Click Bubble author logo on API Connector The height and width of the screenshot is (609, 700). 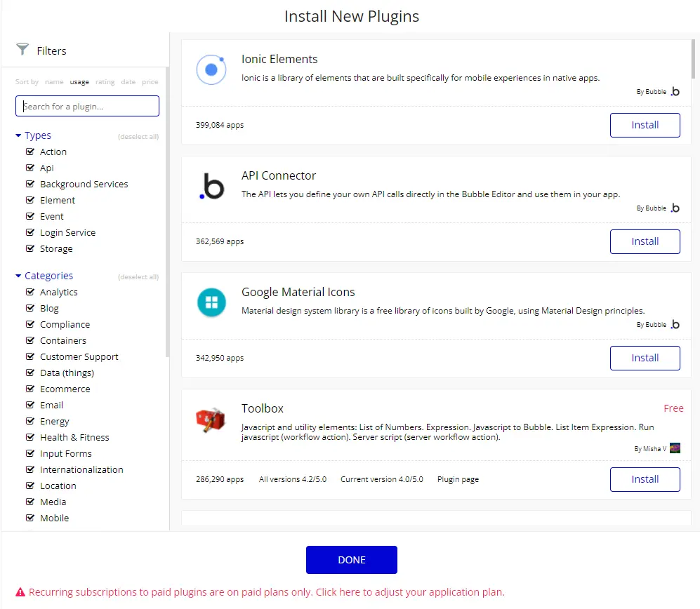pos(675,208)
